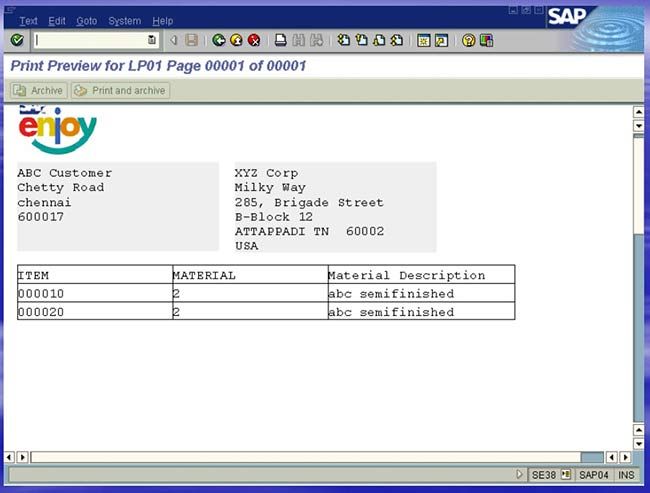The image size is (650, 493).
Task: Click item cell 000020
Action: (x=41, y=312)
